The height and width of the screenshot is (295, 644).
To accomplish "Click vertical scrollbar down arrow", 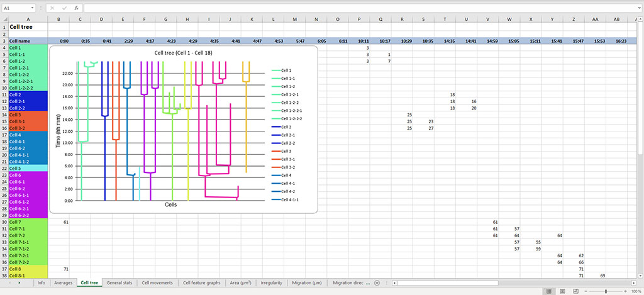I will click(641, 276).
